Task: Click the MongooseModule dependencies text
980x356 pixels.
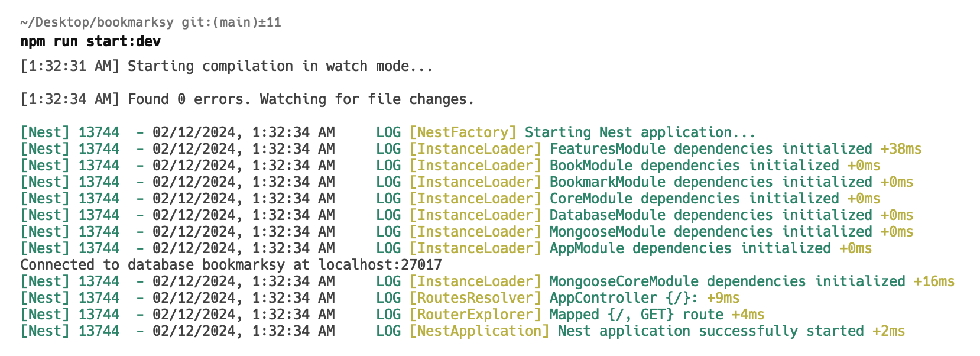Action: (x=710, y=232)
